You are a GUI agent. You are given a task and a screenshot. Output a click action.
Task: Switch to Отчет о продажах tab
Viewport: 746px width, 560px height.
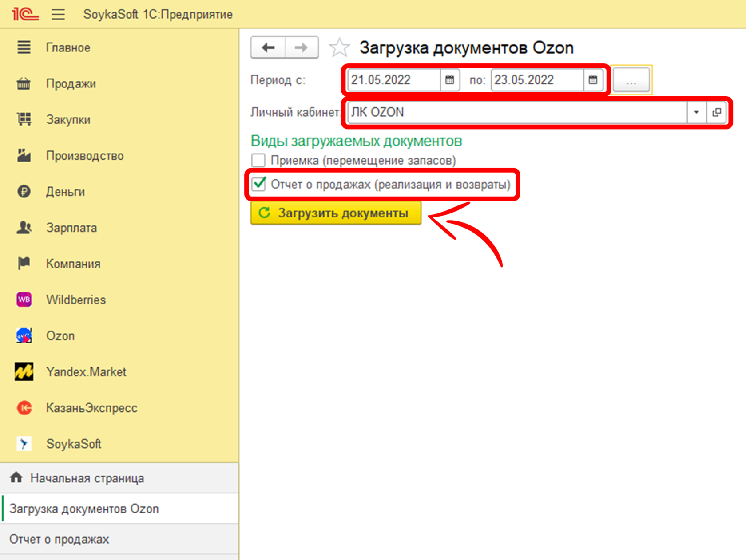pyautogui.click(x=119, y=539)
